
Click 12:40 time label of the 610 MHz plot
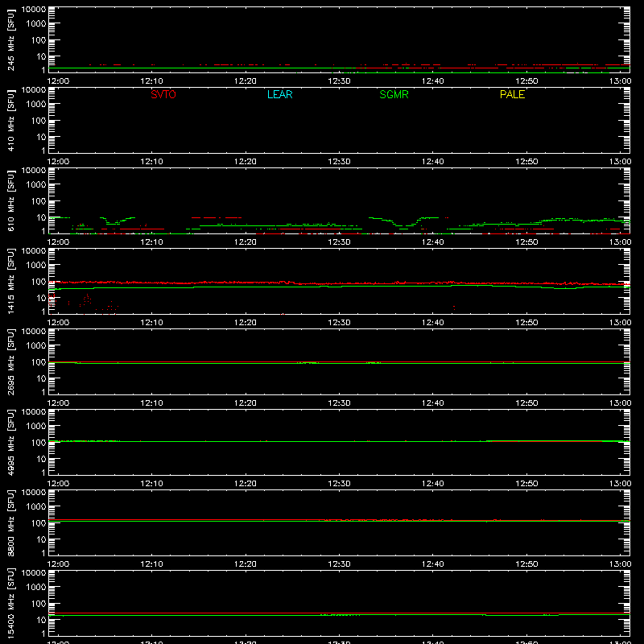433,242
